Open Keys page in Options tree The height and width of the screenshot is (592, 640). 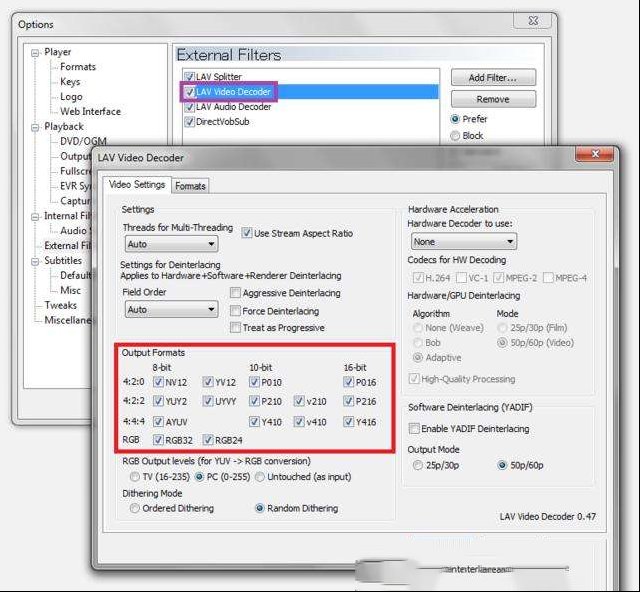click(x=70, y=82)
